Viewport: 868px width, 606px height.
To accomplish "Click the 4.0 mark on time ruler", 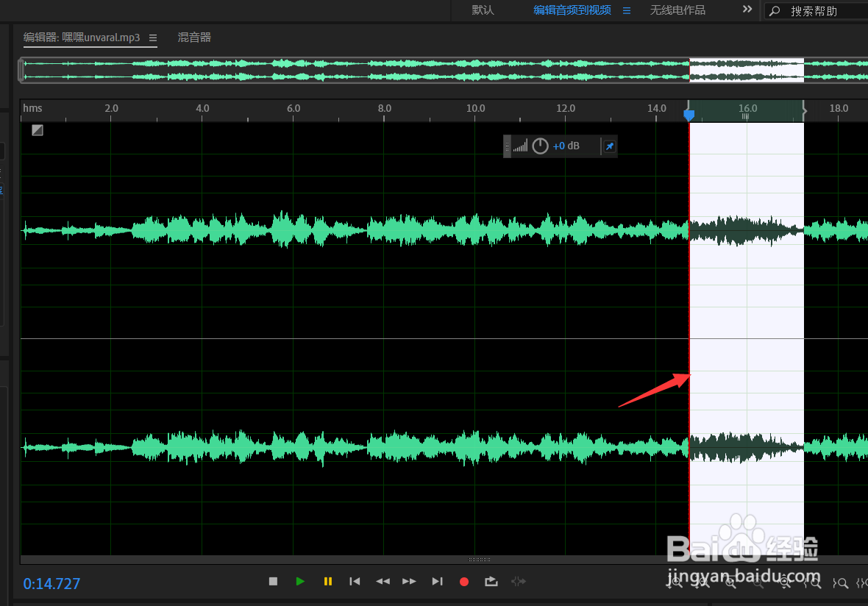I will tap(202, 108).
